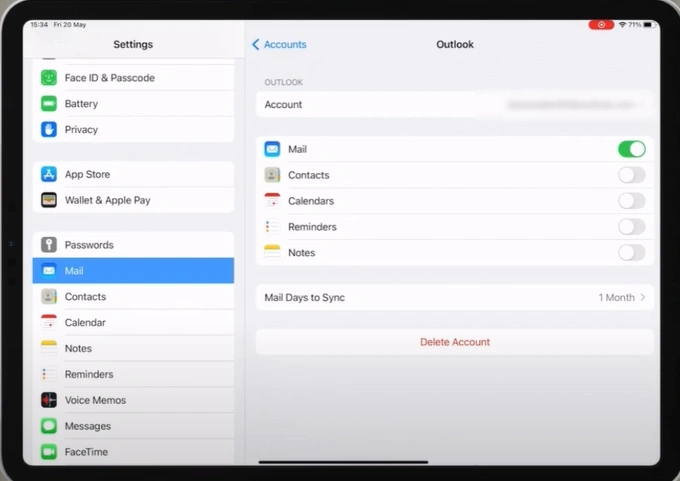This screenshot has height=481, width=680.
Task: Tap the Mail Days to Sync label
Action: 304,298
